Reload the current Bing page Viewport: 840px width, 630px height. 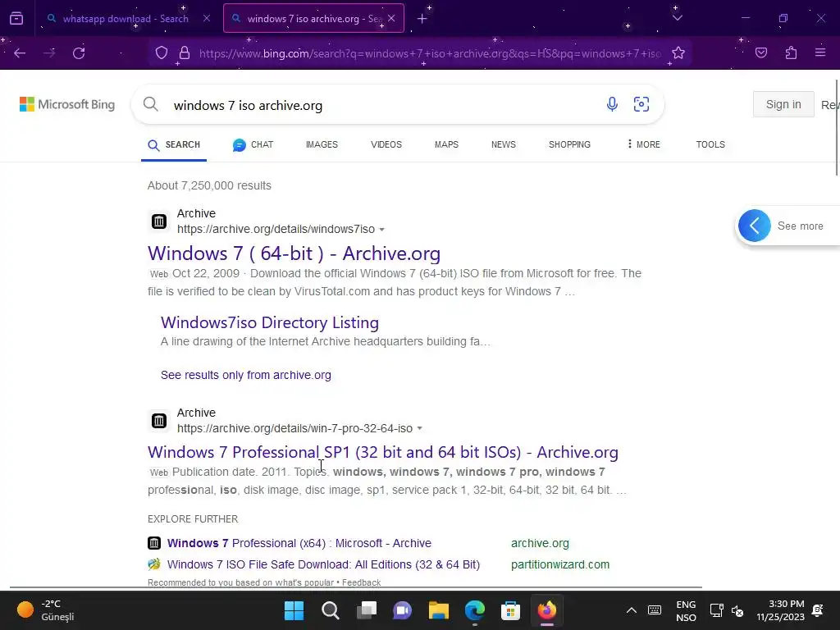pos(79,53)
